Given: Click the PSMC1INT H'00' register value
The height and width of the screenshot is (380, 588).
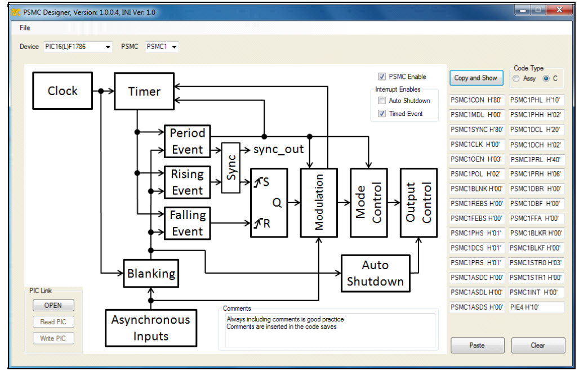Looking at the screenshot, I should (x=536, y=292).
